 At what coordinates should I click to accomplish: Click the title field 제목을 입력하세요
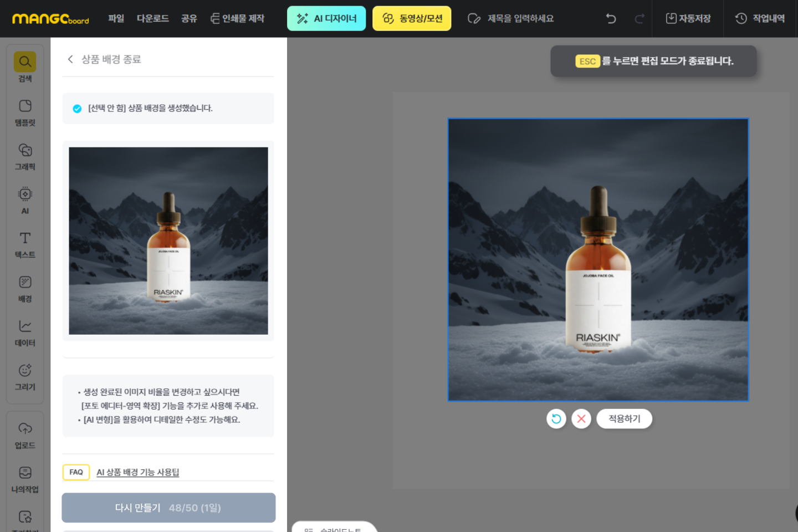[x=520, y=19]
